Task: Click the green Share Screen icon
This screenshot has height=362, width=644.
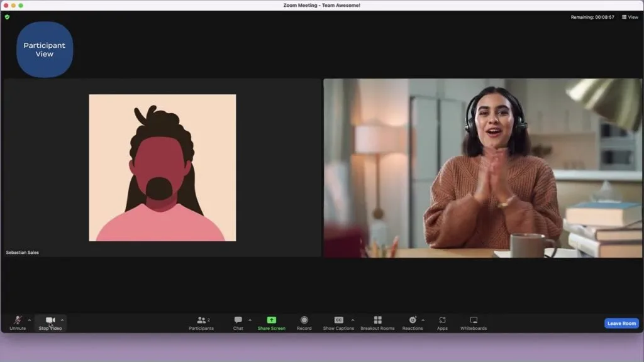Action: click(271, 321)
